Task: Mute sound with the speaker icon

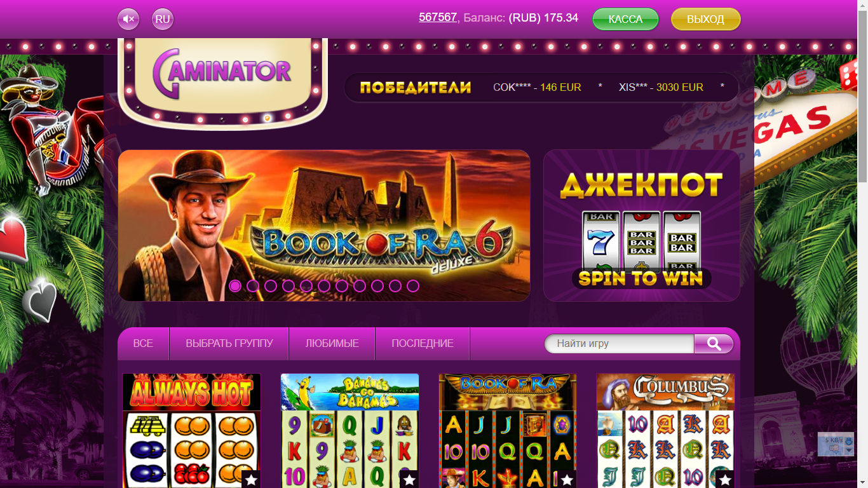Action: tap(128, 19)
